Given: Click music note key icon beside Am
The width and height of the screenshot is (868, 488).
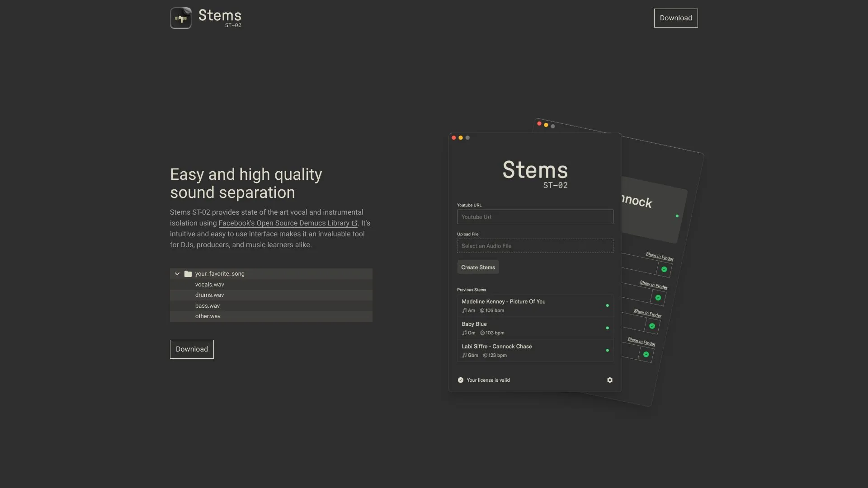Looking at the screenshot, I should (x=464, y=311).
